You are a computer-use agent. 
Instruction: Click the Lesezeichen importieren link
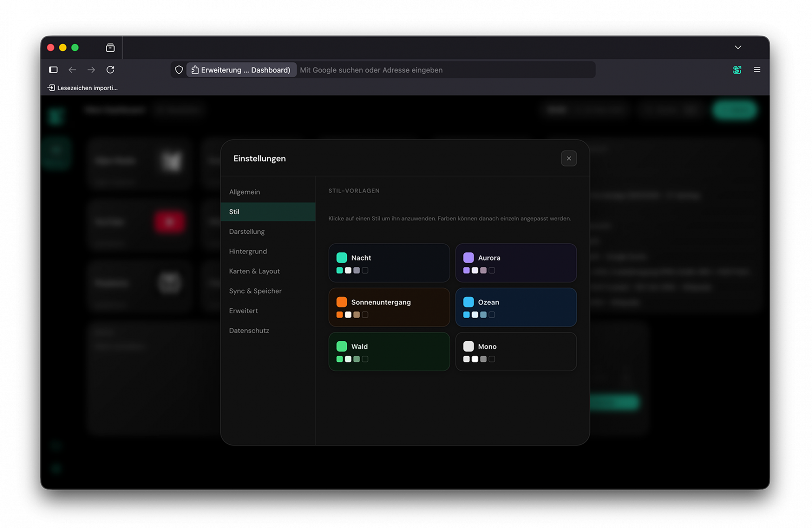pyautogui.click(x=82, y=87)
